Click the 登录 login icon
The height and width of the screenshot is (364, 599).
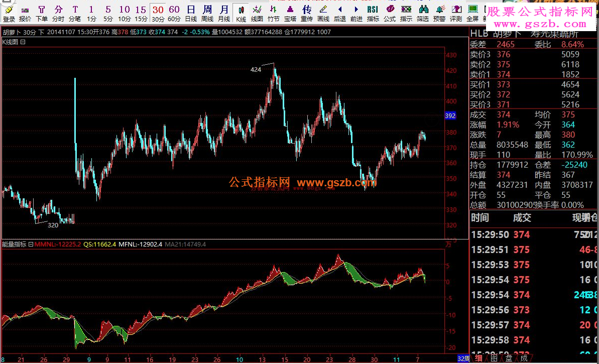pos(9,13)
